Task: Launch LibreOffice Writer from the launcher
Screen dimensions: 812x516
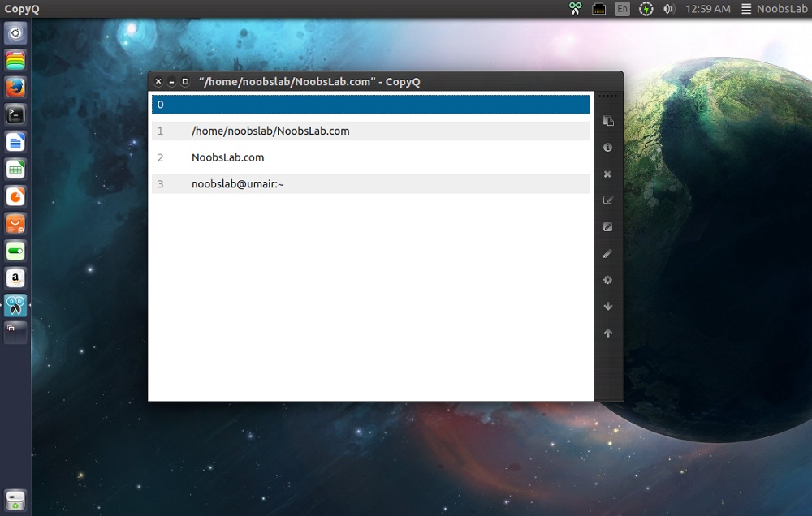Action: 15,142
